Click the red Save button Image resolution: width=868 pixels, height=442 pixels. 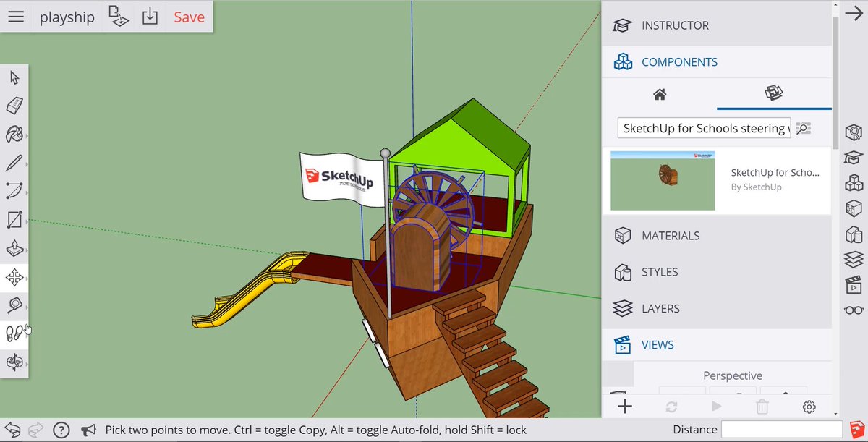(x=189, y=17)
